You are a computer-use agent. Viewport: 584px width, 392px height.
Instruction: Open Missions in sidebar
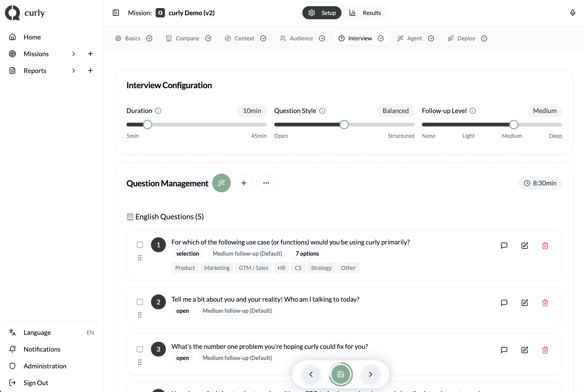(x=36, y=54)
